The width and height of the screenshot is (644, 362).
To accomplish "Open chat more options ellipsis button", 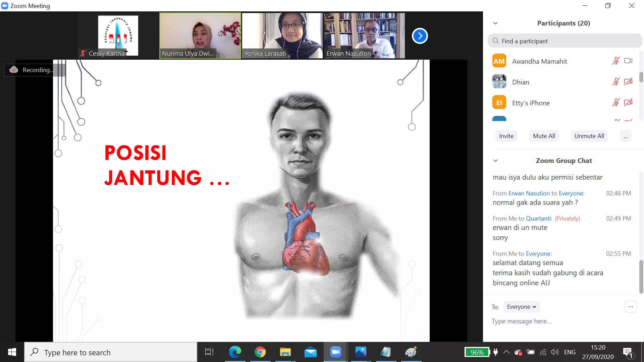I will pyautogui.click(x=630, y=307).
